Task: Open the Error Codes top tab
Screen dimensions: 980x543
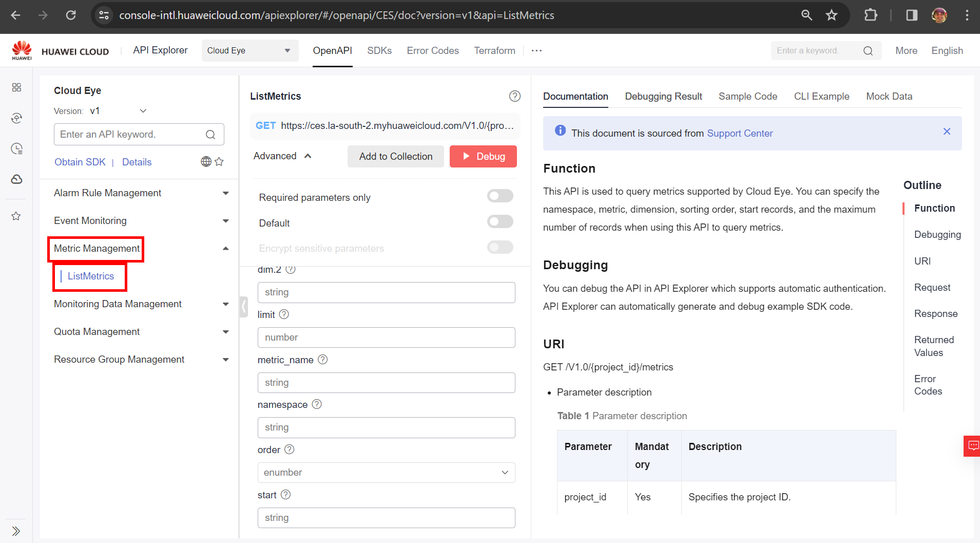Action: coord(432,50)
